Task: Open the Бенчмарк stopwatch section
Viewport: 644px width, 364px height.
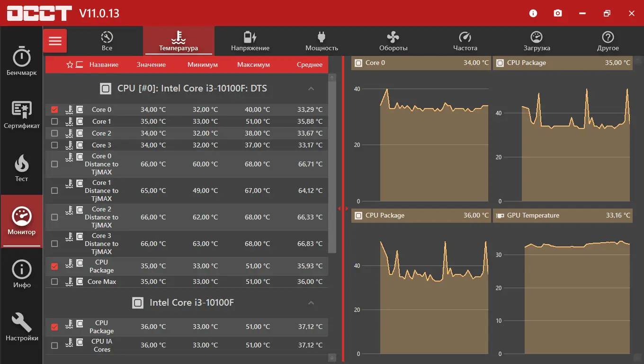Action: (x=21, y=61)
